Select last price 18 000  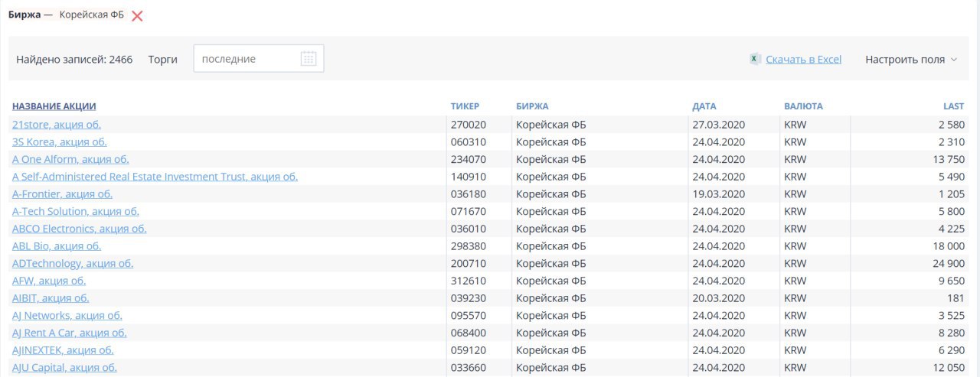(948, 246)
